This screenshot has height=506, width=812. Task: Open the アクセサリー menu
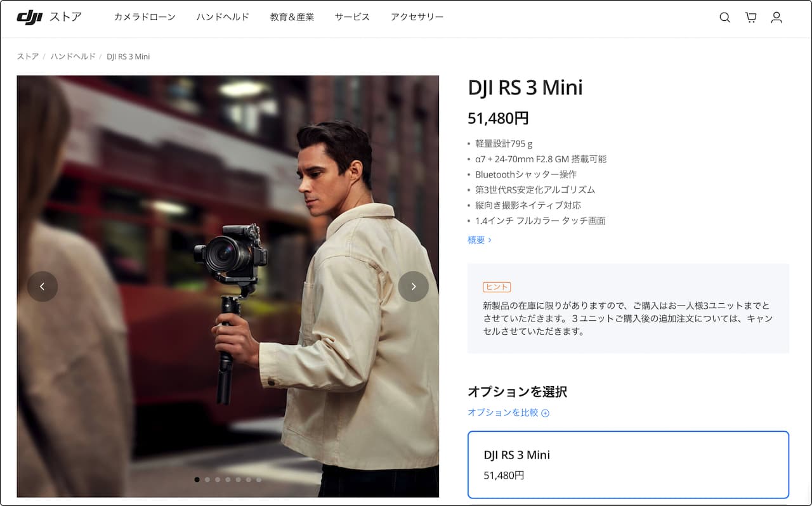(x=417, y=17)
